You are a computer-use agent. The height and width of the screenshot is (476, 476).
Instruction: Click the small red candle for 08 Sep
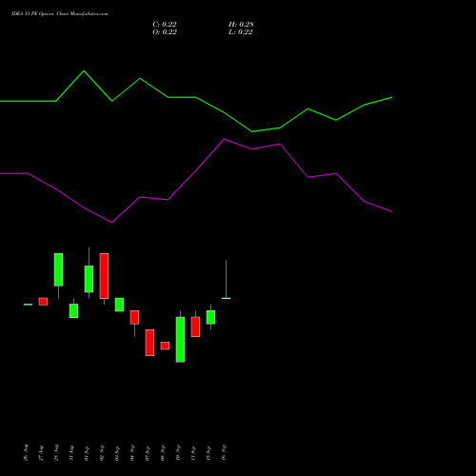(165, 346)
